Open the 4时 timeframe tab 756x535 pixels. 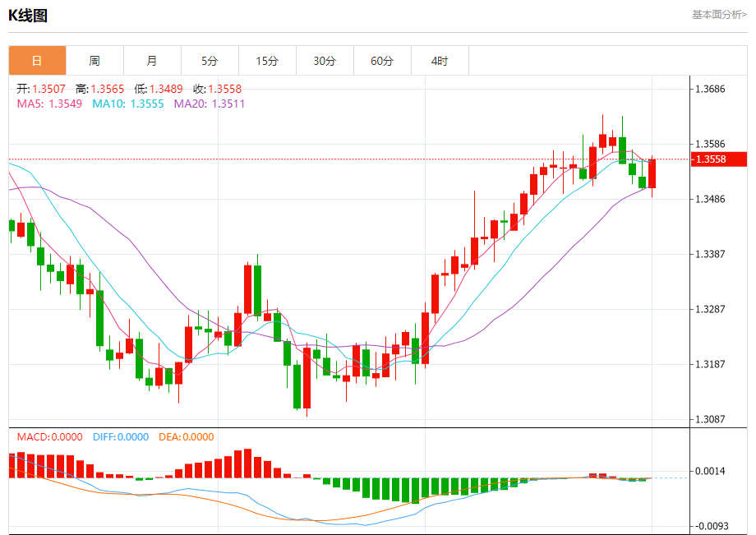tap(440, 61)
